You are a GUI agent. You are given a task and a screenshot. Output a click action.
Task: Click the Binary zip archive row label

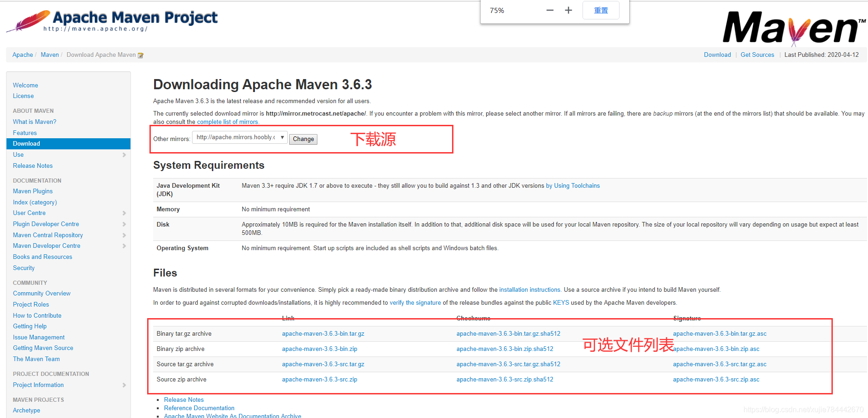pyautogui.click(x=180, y=349)
